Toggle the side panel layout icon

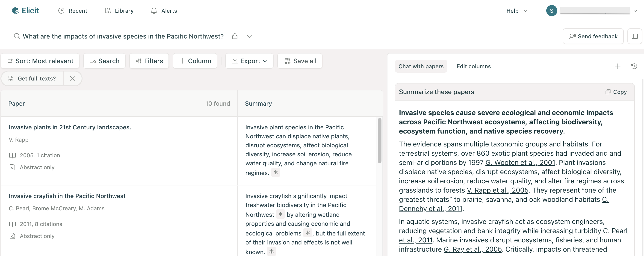pyautogui.click(x=635, y=36)
